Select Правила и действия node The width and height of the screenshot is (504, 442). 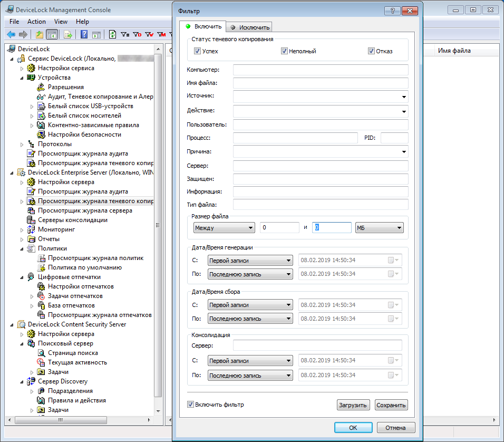tap(77, 400)
